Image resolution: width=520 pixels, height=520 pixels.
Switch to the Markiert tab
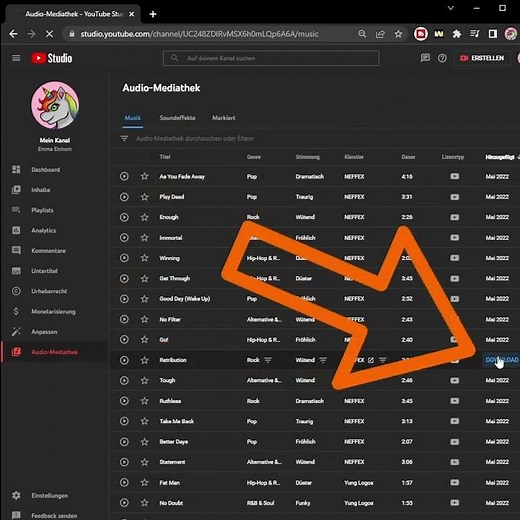click(x=224, y=118)
